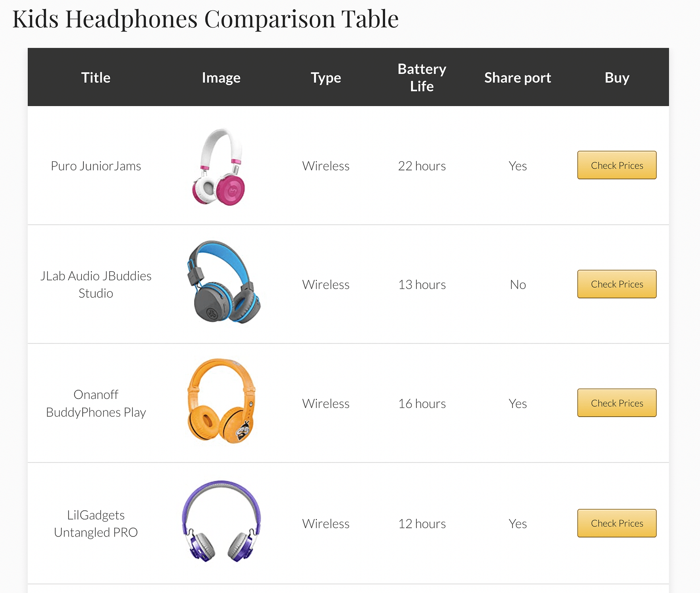Select the LilGadgets Untangled PRO title
Screen dimensions: 700x593
click(96, 523)
